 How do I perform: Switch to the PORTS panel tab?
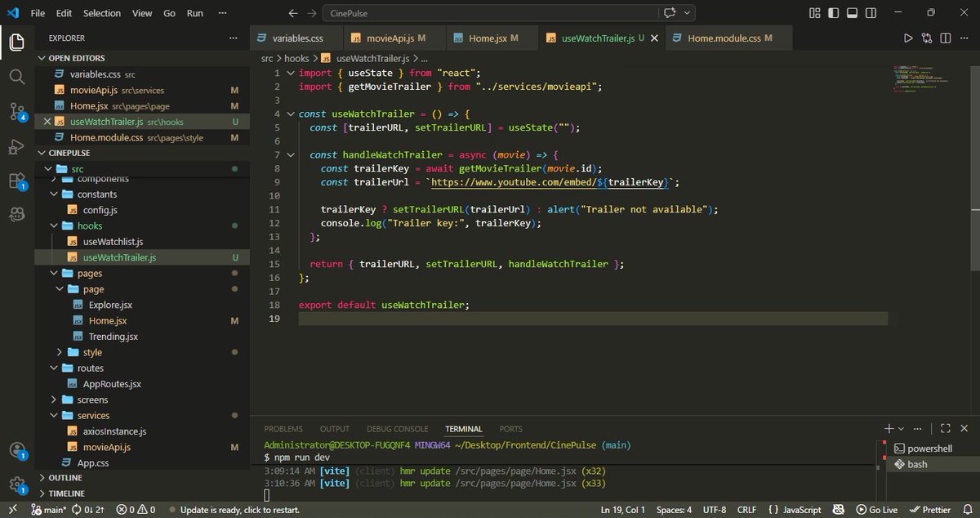click(511, 429)
